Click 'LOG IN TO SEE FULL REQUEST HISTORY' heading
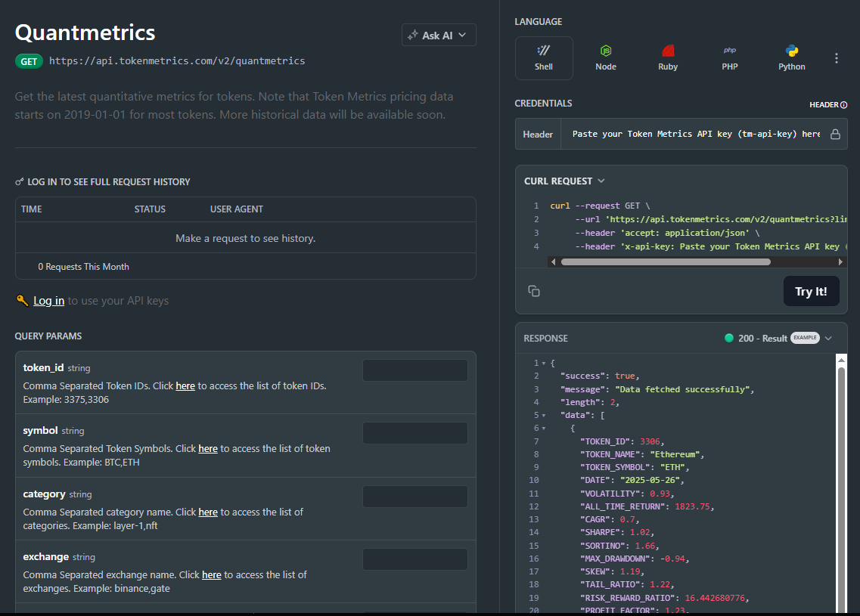The image size is (860, 616). click(109, 181)
